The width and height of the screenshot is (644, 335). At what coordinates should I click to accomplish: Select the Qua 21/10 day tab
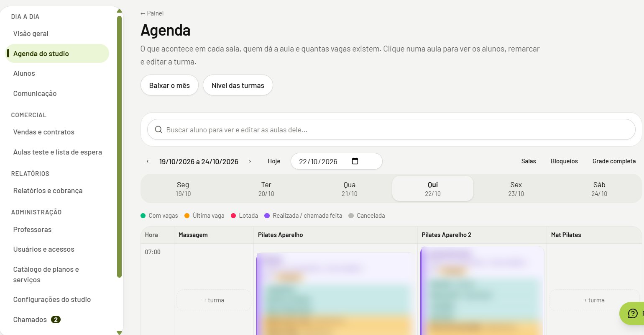point(349,189)
